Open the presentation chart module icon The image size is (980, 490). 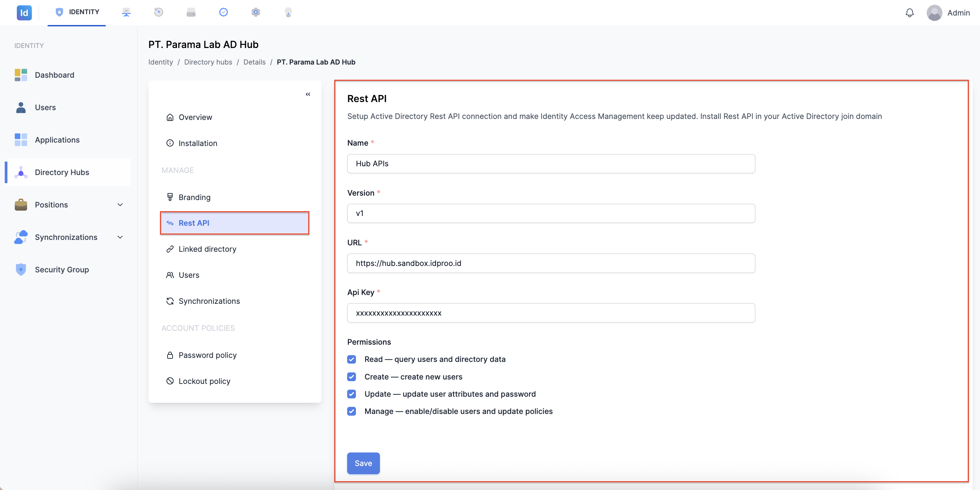(126, 13)
